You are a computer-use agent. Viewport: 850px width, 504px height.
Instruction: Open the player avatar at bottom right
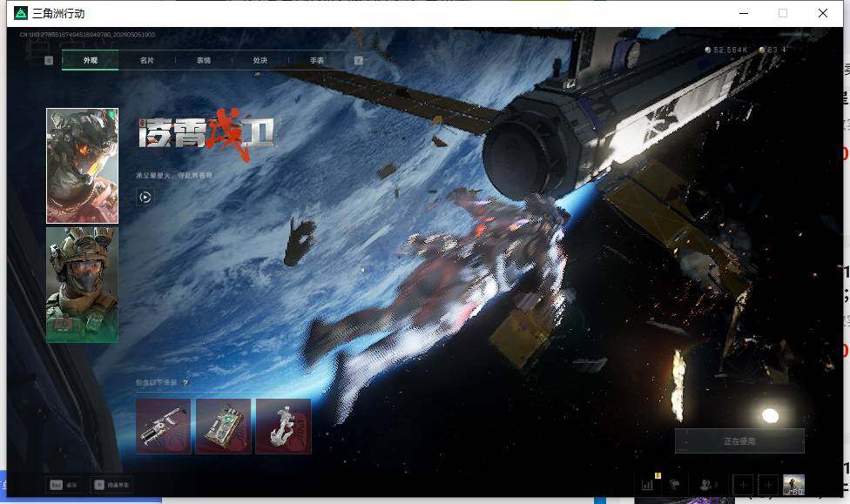793,485
